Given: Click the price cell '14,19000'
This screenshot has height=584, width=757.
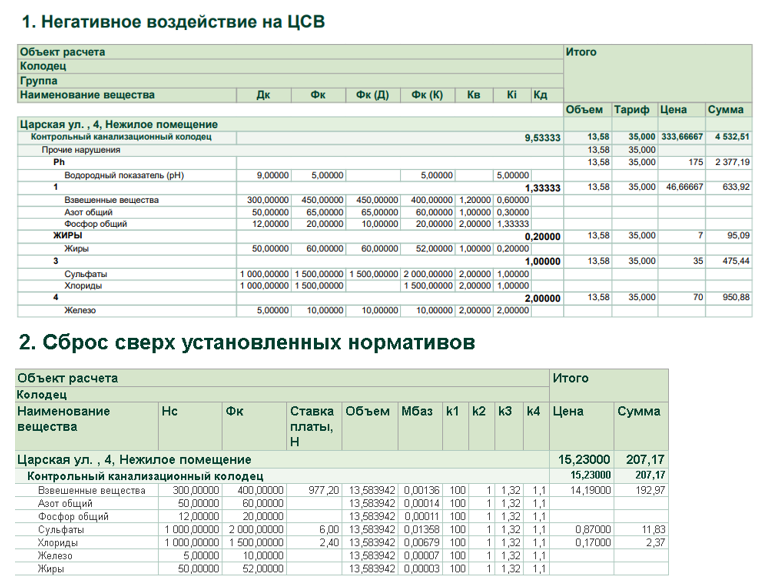Looking at the screenshot, I should 583,490.
